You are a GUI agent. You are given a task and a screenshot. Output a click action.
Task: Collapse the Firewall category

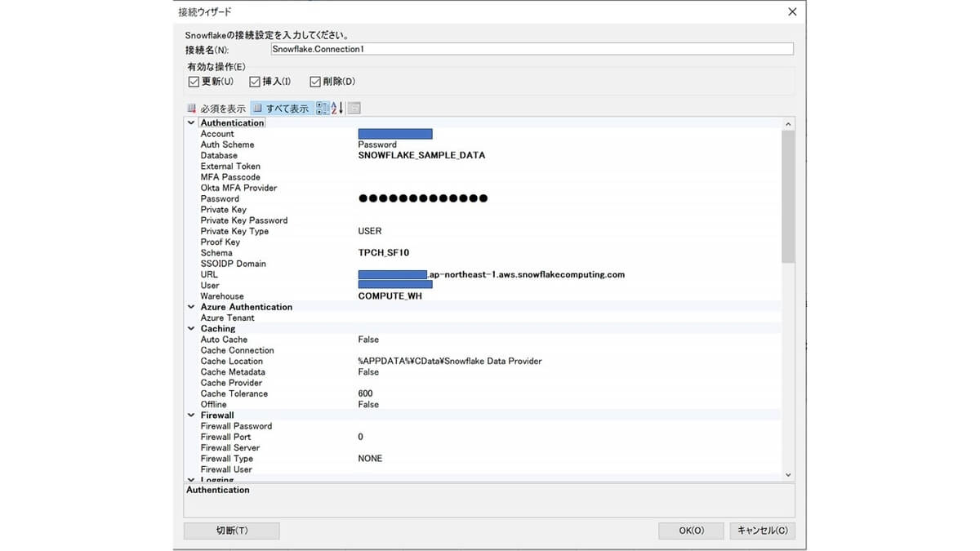191,415
